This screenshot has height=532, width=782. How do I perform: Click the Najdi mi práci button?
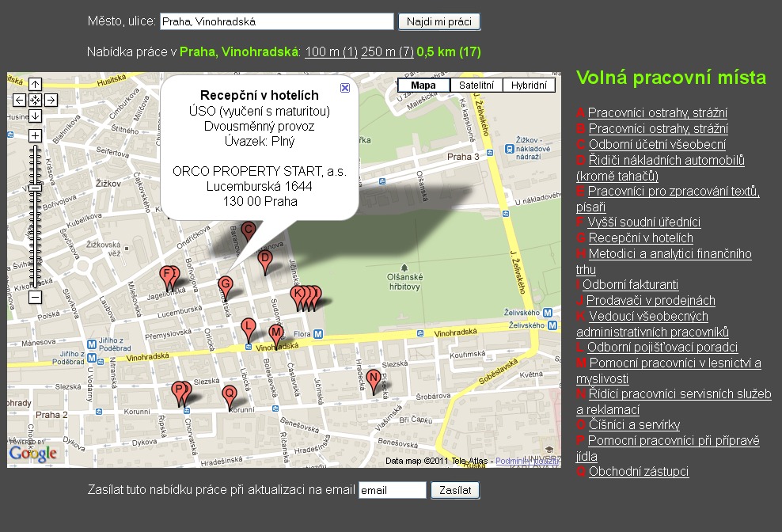pyautogui.click(x=438, y=21)
